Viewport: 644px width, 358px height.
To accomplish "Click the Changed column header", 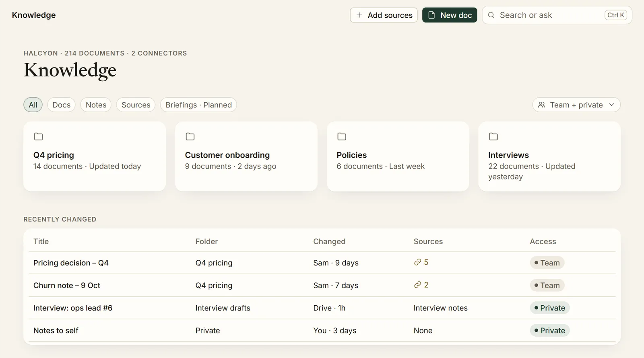I will (329, 242).
